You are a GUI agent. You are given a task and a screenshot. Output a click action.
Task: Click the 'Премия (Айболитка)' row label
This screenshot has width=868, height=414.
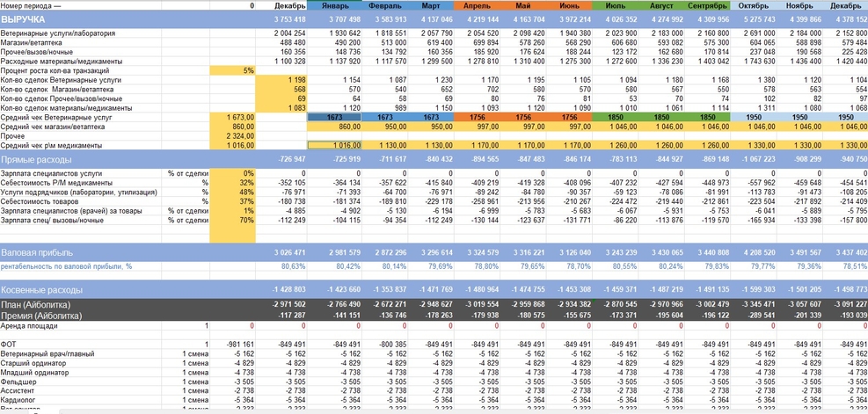click(x=41, y=316)
